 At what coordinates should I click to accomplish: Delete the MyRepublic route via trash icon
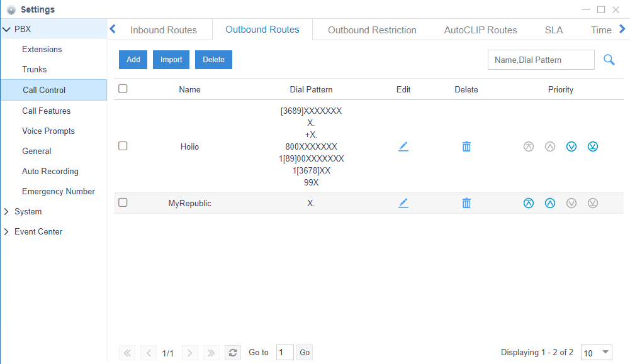(x=466, y=203)
